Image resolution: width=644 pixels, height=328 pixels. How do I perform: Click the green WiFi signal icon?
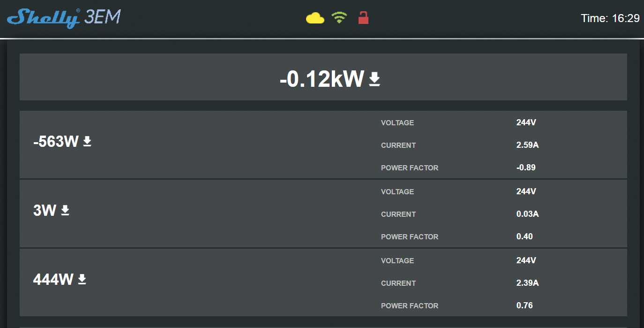click(339, 18)
